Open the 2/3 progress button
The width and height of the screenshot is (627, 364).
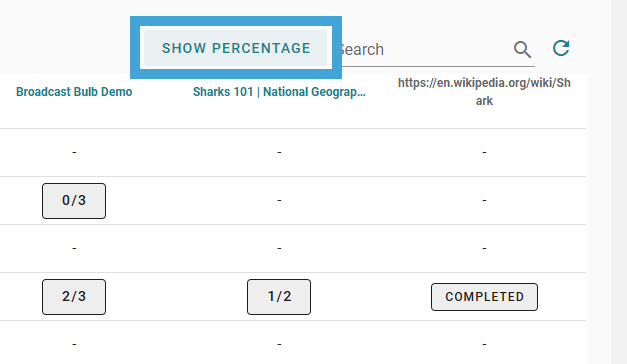point(74,297)
